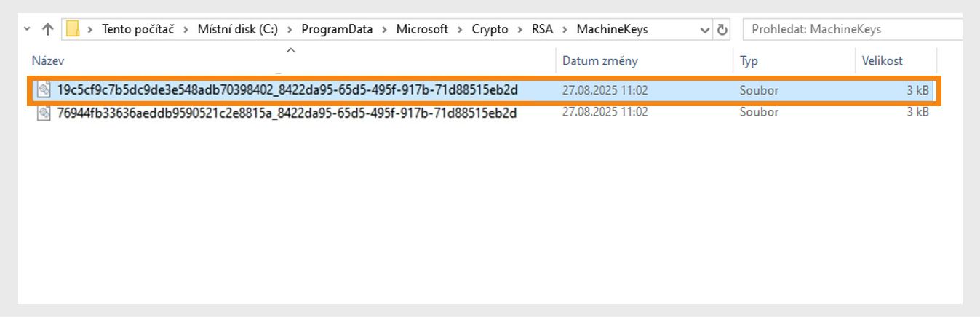Go to the Microsoft breadcrumb folder

click(x=422, y=30)
